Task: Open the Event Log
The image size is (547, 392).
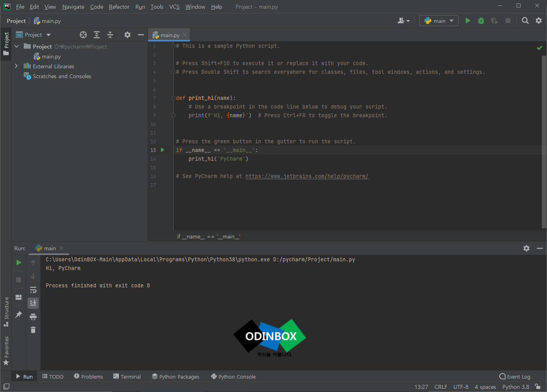Action: (x=515, y=377)
